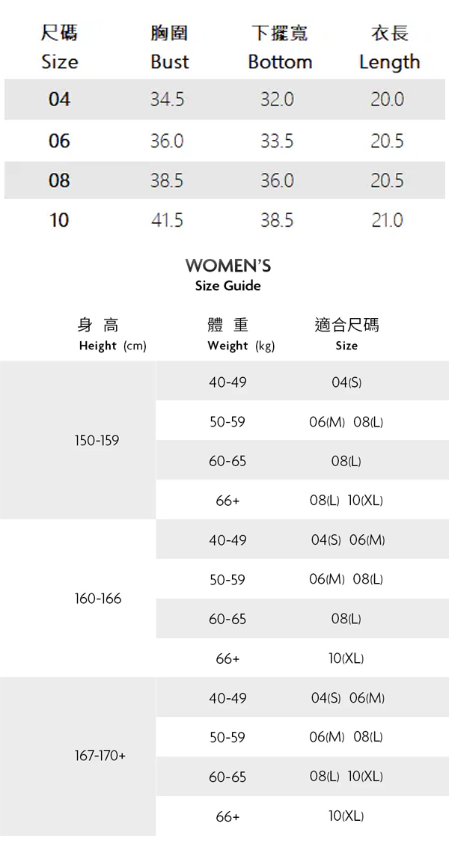
Task: Click the 21.0 length value
Action: (387, 220)
